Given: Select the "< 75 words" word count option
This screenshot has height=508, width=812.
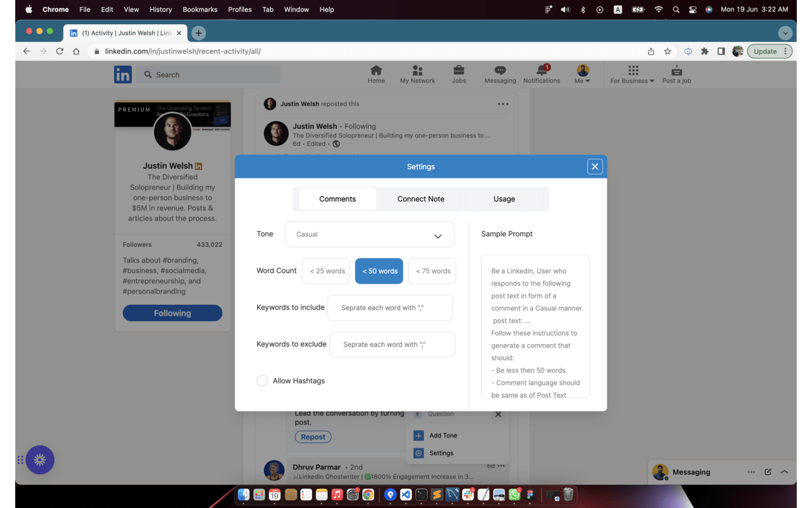Looking at the screenshot, I should [431, 271].
